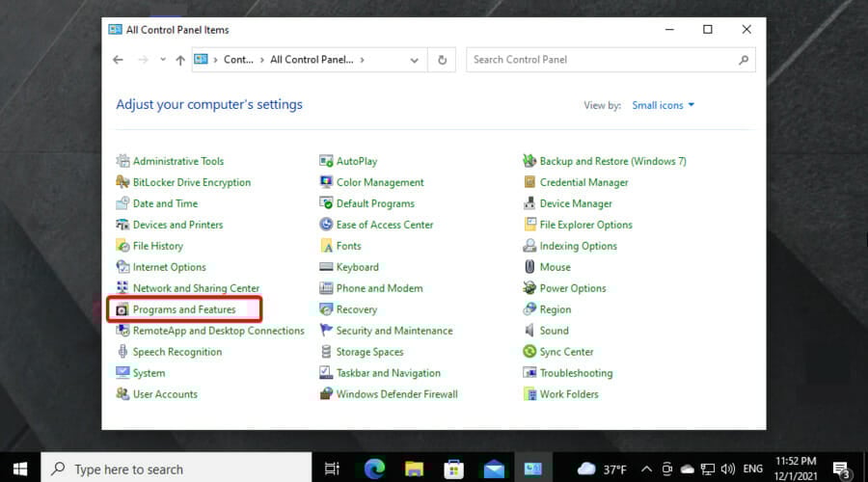Image resolution: width=868 pixels, height=482 pixels.
Task: Open the Work Folders link
Action: pyautogui.click(x=569, y=394)
